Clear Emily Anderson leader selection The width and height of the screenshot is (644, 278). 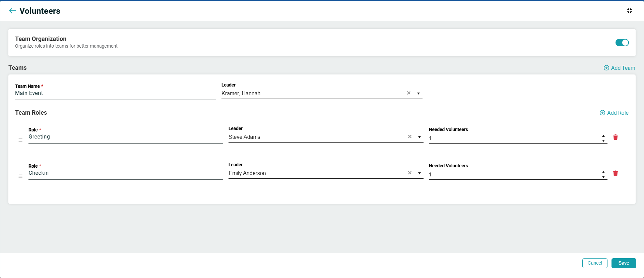409,173
